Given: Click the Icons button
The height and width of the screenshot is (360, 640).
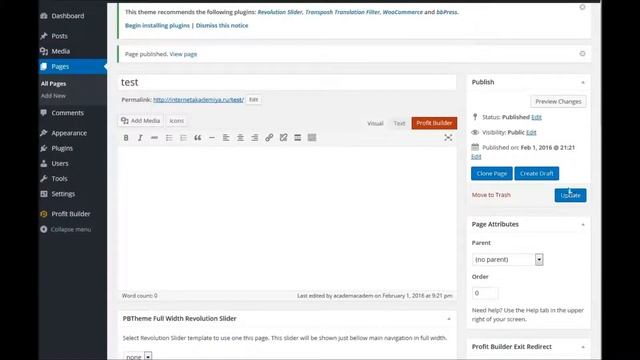Looking at the screenshot, I should click(176, 121).
